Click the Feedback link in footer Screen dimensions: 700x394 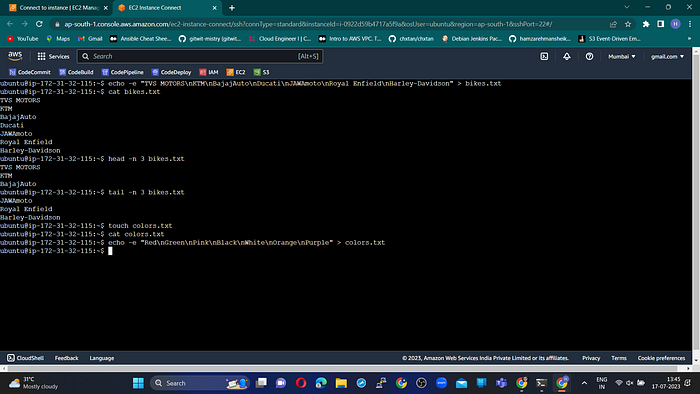(67, 358)
